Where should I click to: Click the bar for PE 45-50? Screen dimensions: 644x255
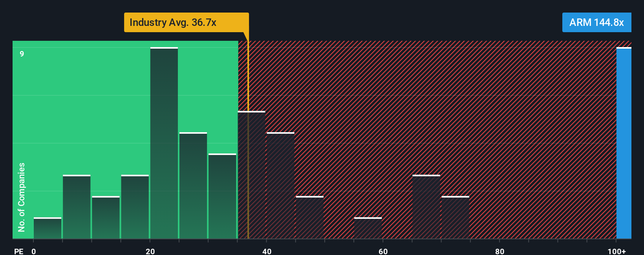tap(310, 217)
